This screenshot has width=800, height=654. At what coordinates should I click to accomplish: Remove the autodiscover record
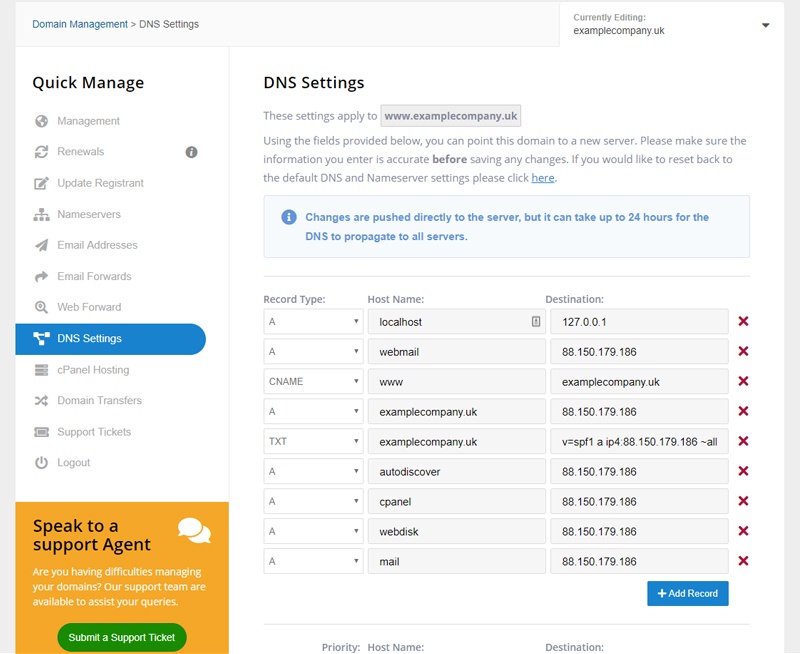(x=743, y=471)
